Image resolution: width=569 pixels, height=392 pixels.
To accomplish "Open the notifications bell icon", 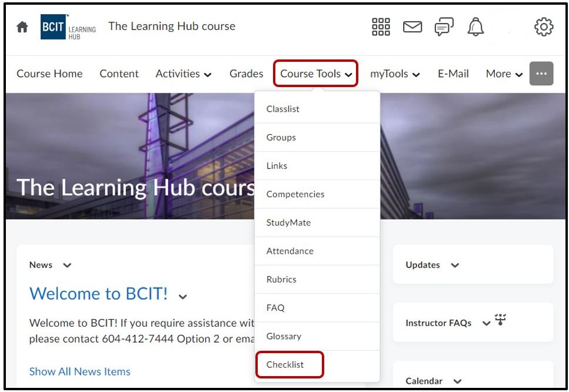I will point(475,27).
